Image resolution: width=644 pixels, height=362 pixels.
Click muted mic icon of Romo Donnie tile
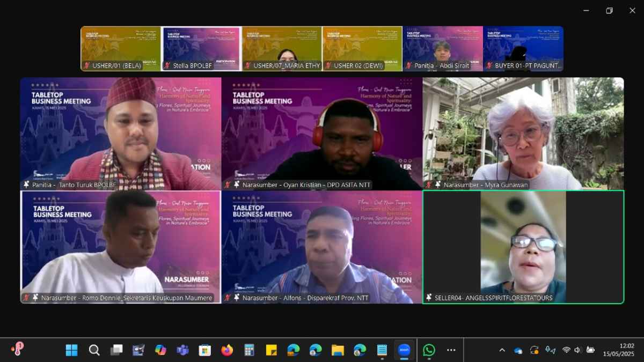26,298
